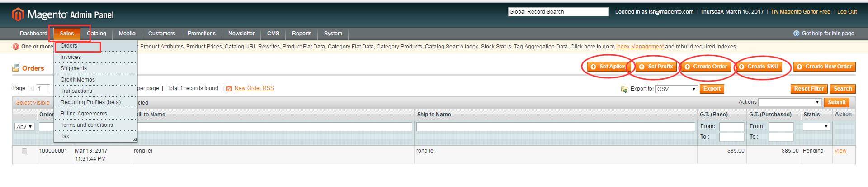Select Credit Memos in the Sales submenu

(95, 80)
